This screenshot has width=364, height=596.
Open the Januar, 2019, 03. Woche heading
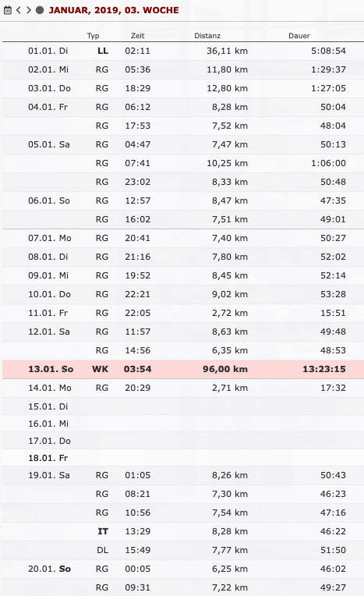pyautogui.click(x=114, y=10)
